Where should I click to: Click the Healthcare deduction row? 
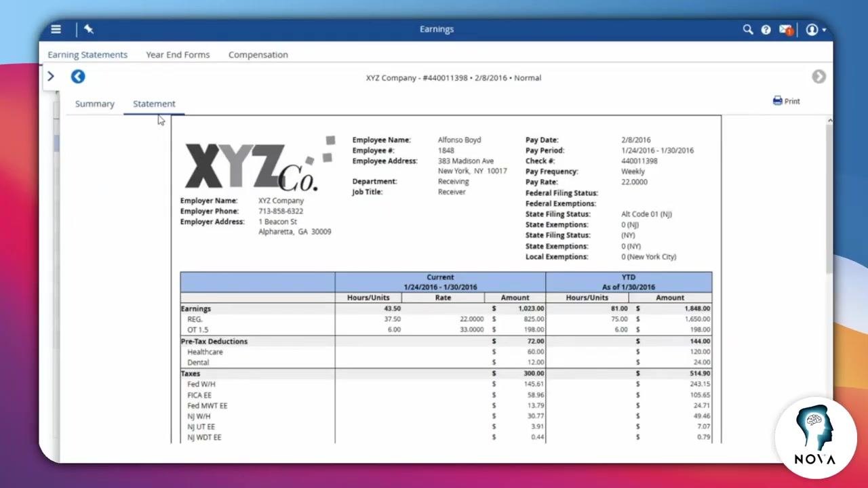pos(446,352)
